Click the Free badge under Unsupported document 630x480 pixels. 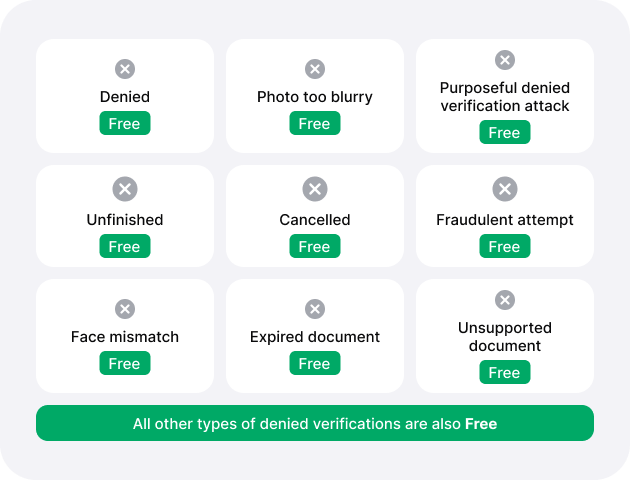click(505, 372)
